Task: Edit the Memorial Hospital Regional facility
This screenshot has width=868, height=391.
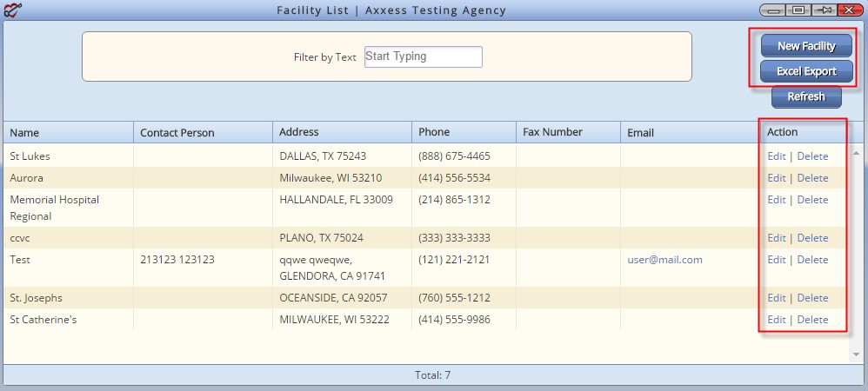Action: [x=776, y=199]
